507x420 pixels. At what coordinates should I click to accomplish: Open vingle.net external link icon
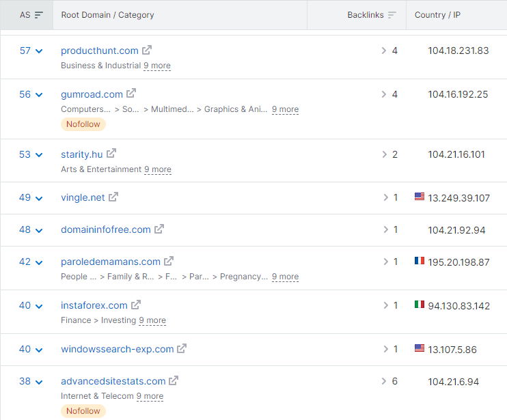pos(113,197)
